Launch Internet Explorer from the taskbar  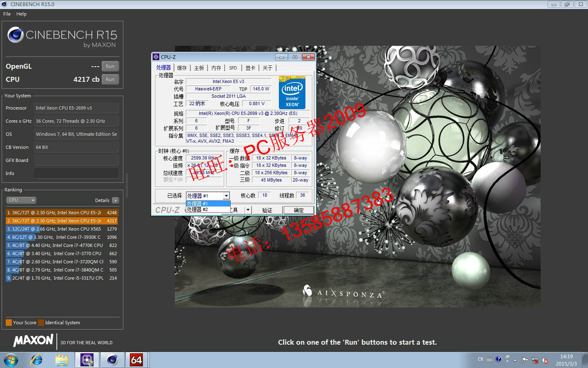pyautogui.click(x=37, y=360)
